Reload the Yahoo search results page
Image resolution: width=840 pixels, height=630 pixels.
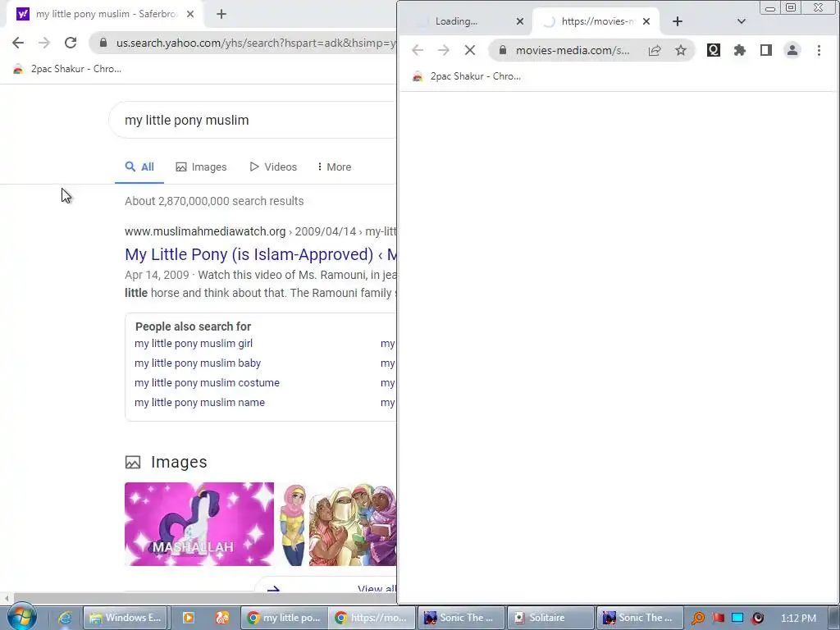(x=71, y=43)
